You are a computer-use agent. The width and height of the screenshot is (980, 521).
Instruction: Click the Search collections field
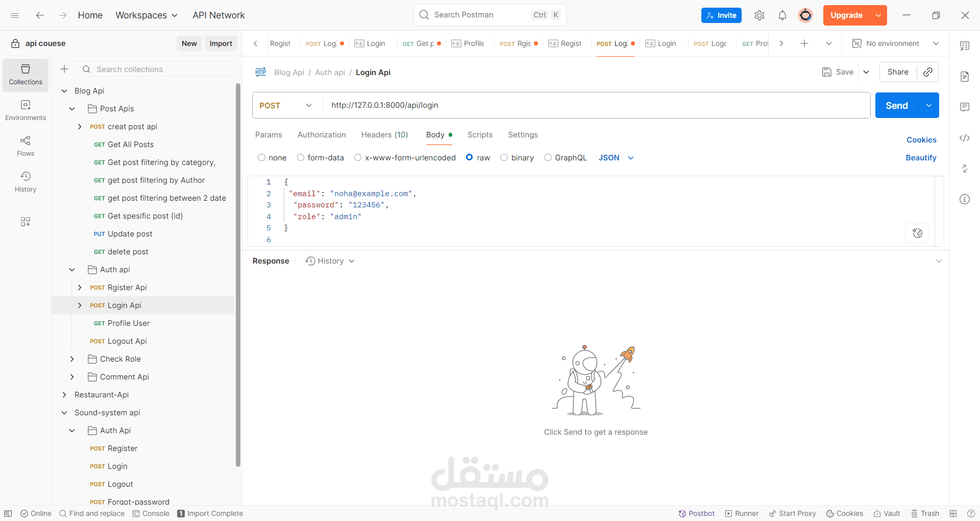[156, 69]
